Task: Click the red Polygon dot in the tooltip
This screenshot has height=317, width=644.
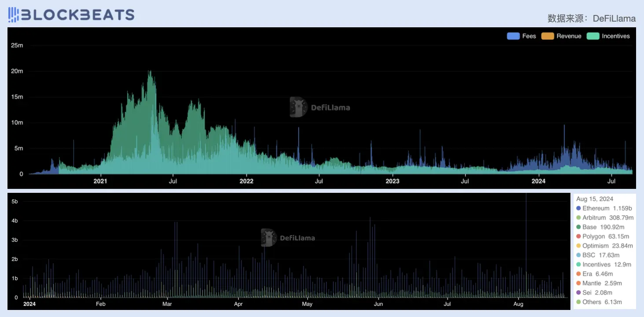Action: pos(578,236)
